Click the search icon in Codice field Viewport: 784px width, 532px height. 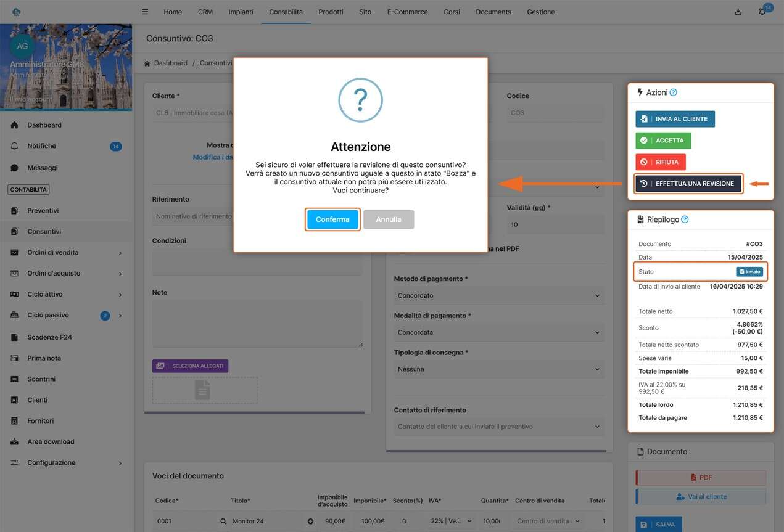point(223,521)
